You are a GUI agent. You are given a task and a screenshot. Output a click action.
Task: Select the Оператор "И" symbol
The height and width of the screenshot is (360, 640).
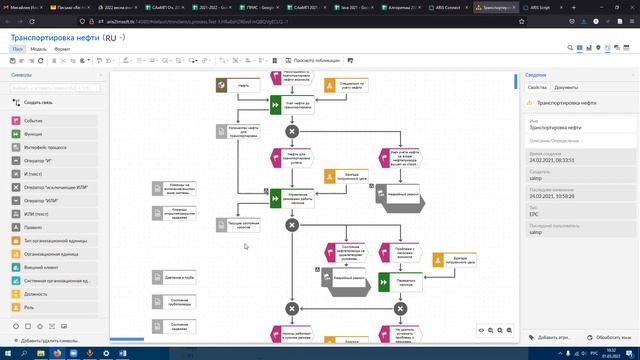click(54, 161)
